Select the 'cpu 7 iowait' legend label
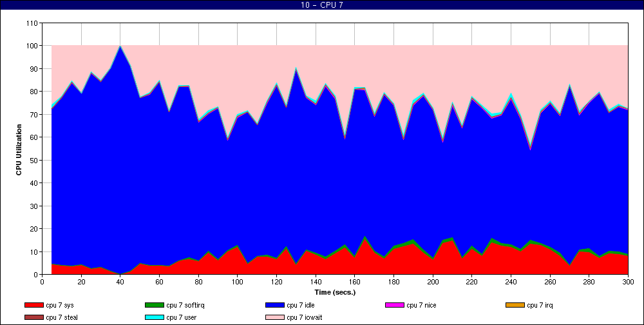This screenshot has width=644, height=325. point(305,318)
